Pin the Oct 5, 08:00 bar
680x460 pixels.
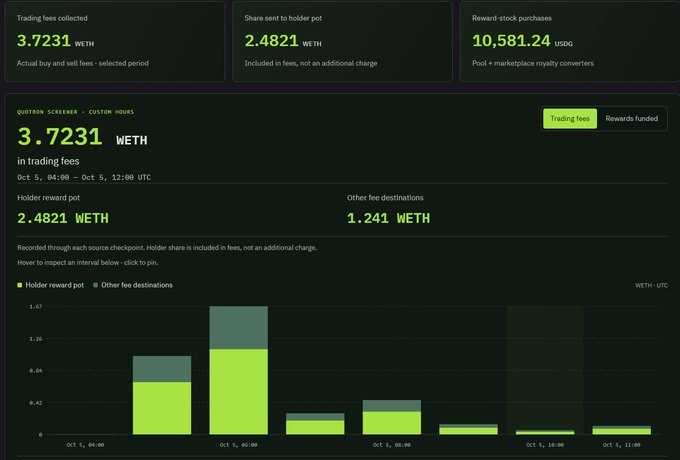pos(392,417)
